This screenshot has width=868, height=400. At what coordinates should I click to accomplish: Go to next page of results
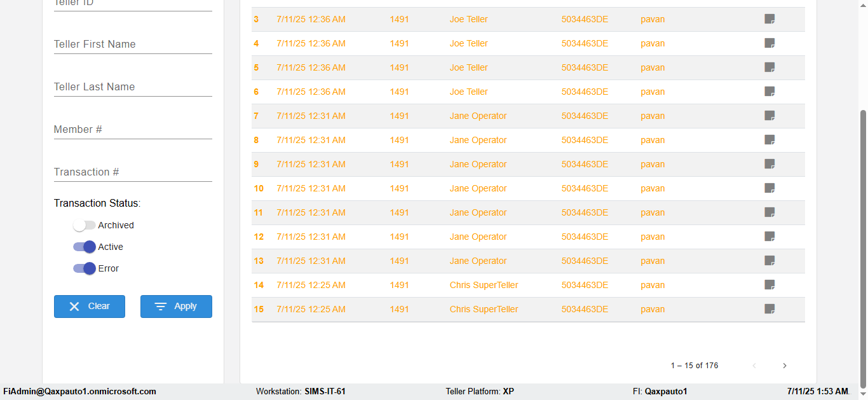785,366
